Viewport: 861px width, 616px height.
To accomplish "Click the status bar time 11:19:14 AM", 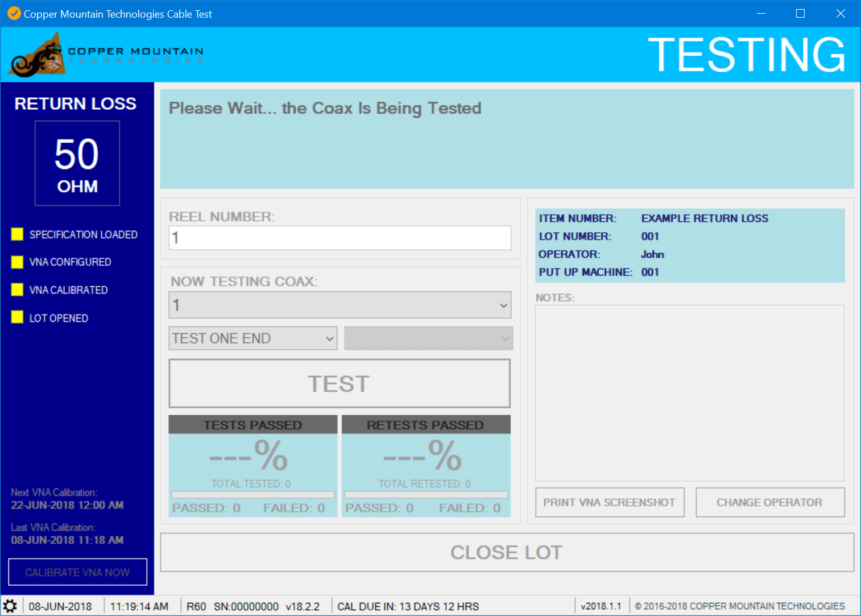I will click(139, 606).
